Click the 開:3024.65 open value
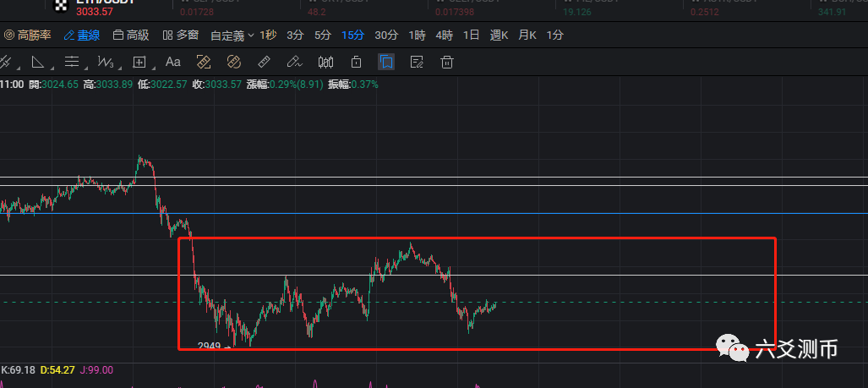Image resolution: width=868 pixels, height=388 pixels. (x=54, y=85)
